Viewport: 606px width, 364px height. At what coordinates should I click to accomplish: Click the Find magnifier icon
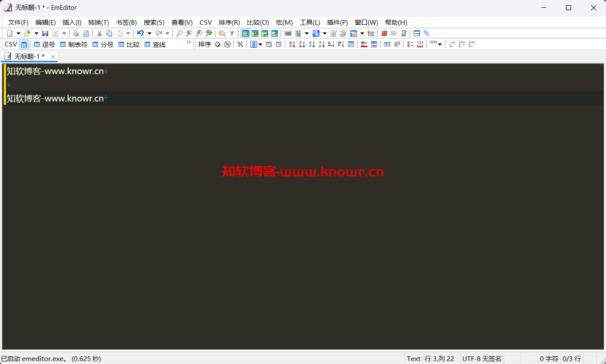180,33
